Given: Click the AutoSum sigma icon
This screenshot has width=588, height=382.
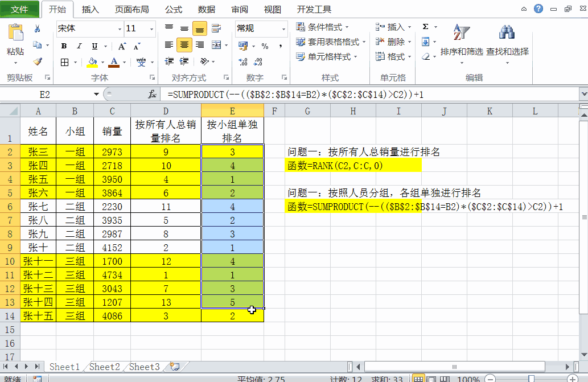Looking at the screenshot, I should click(x=426, y=27).
